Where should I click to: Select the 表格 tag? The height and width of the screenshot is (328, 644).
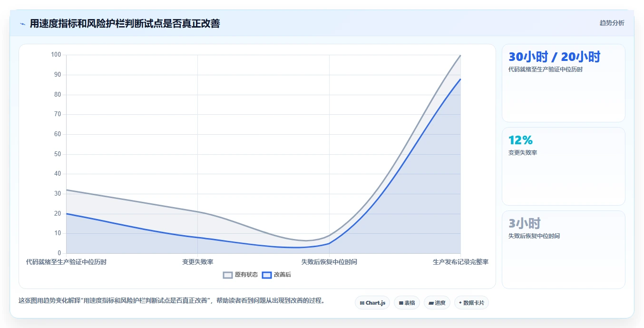(407, 303)
